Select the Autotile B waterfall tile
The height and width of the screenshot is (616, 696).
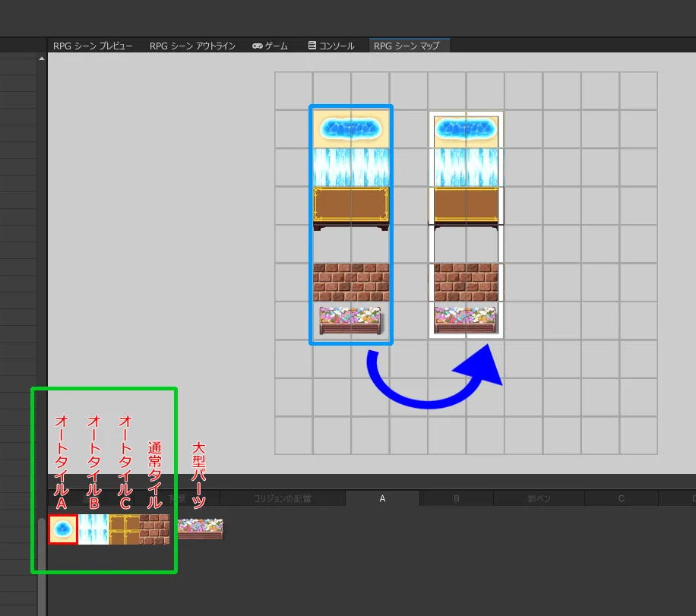(x=93, y=529)
